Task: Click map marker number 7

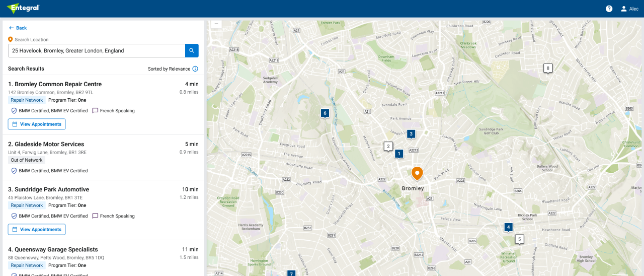Action: point(291,273)
